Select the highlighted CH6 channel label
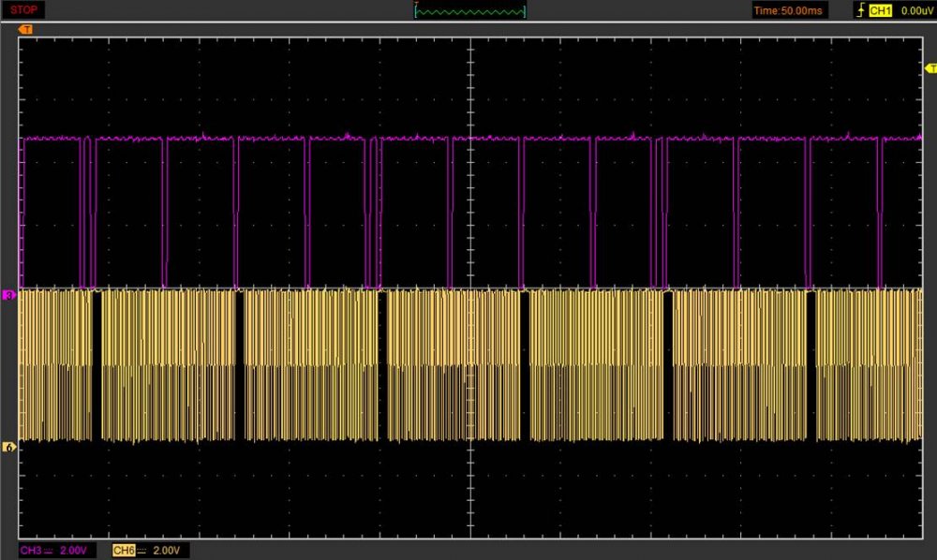 123,550
